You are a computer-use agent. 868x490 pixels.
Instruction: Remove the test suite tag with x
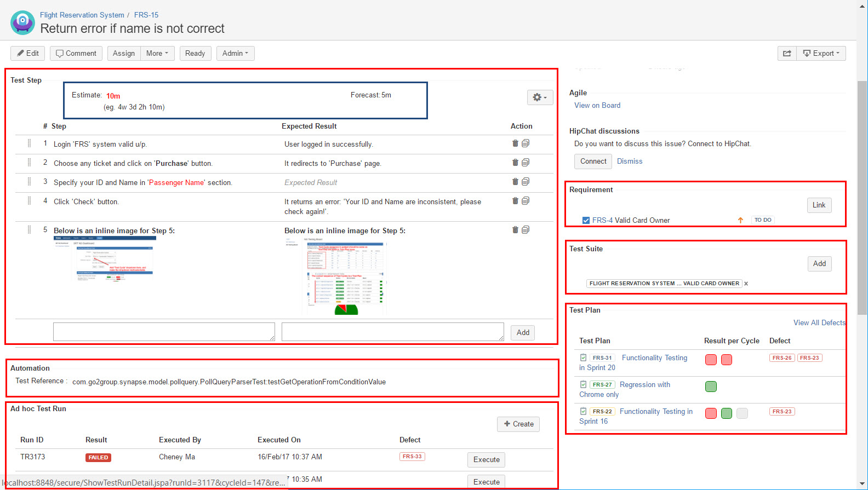click(746, 284)
